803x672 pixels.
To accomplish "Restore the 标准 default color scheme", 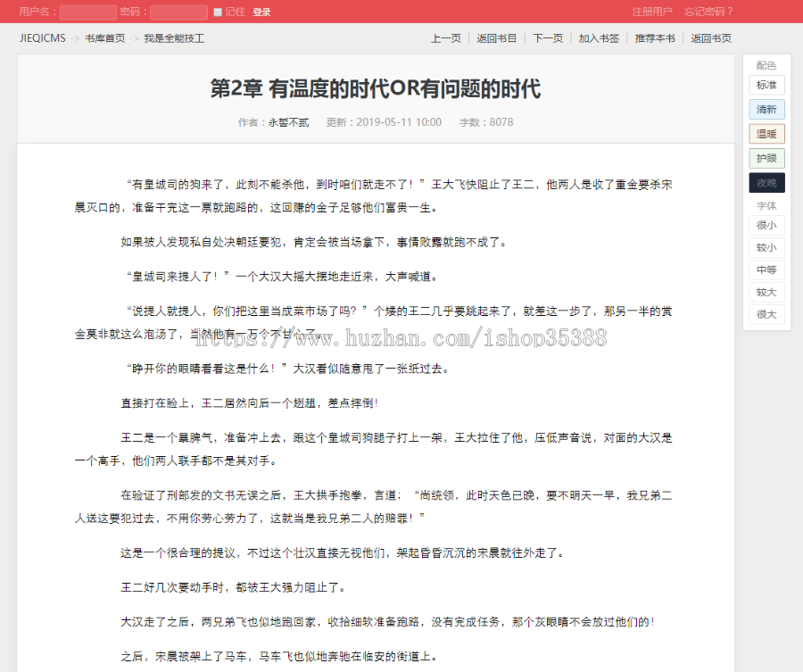I will point(766,84).
